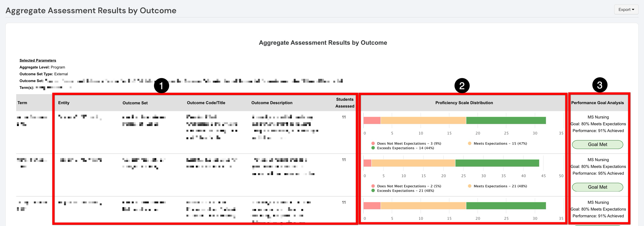This screenshot has width=644, height=226.
Task: Click the Students Assessed column header
Action: (345, 103)
